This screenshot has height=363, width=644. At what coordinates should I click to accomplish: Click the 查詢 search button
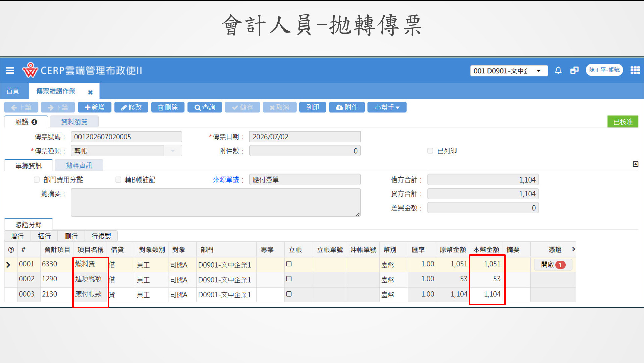[205, 107]
